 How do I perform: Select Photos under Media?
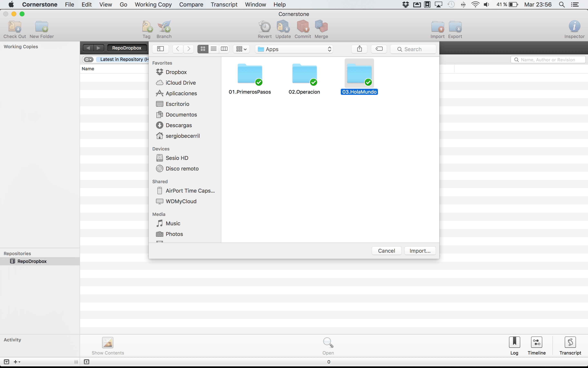point(174,234)
